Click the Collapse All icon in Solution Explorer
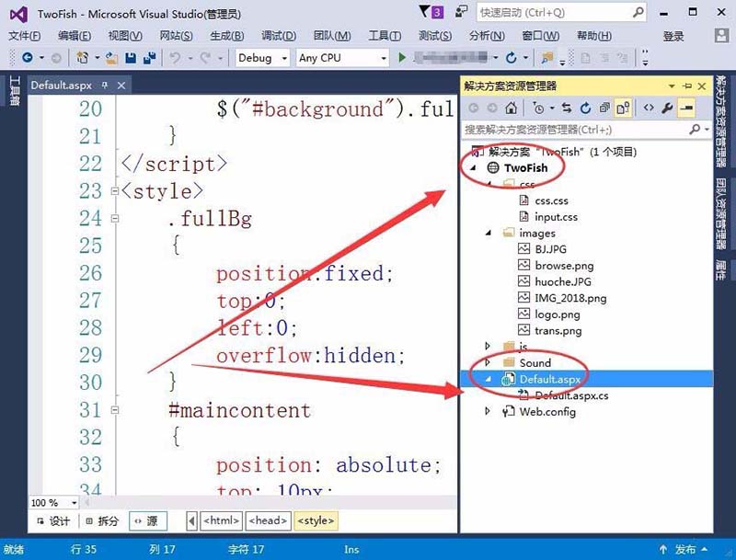The height and width of the screenshot is (560, 736). click(604, 109)
